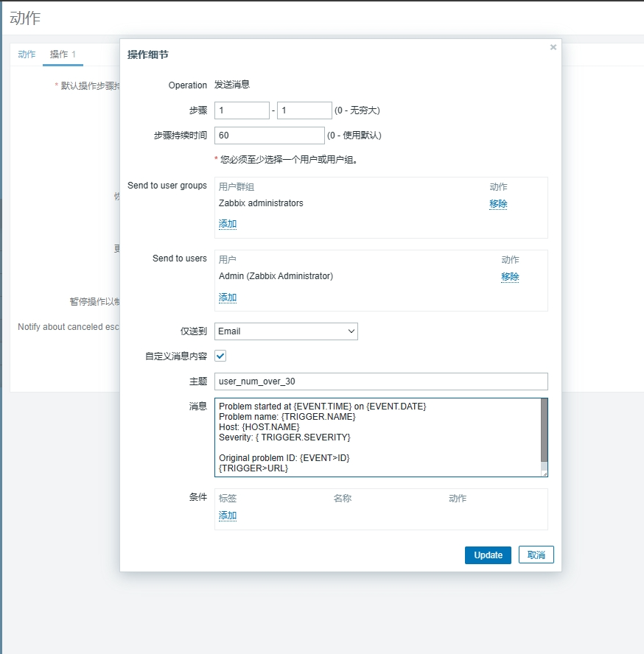Click the Update button
This screenshot has height=654, width=644.
(x=487, y=555)
